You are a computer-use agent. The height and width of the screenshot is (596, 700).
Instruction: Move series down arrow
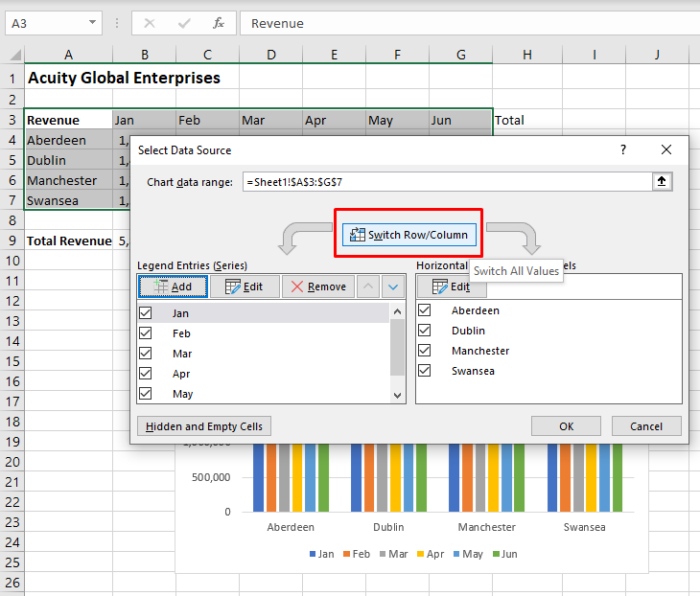(x=393, y=287)
